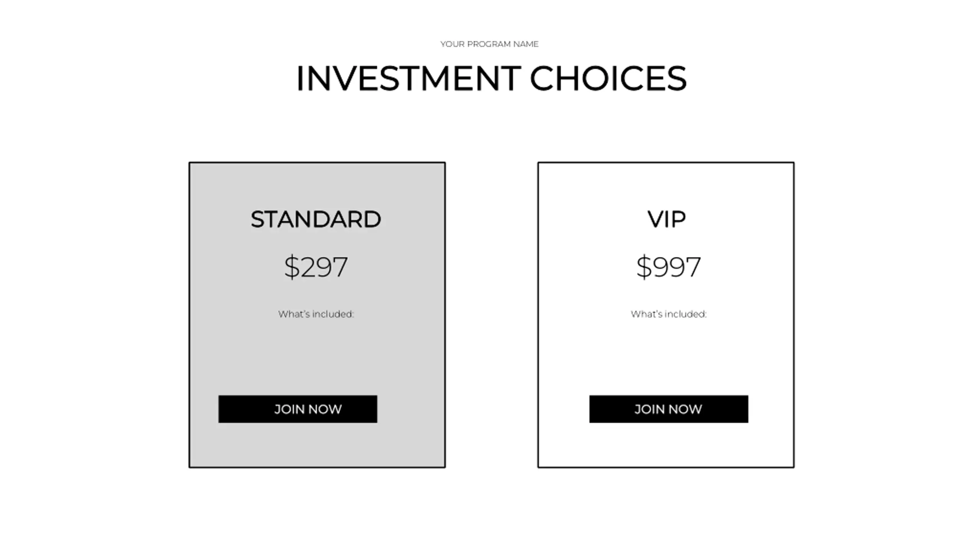980x551 pixels.
Task: Click the gray area above the STANDARD title
Action: pyautogui.click(x=317, y=186)
